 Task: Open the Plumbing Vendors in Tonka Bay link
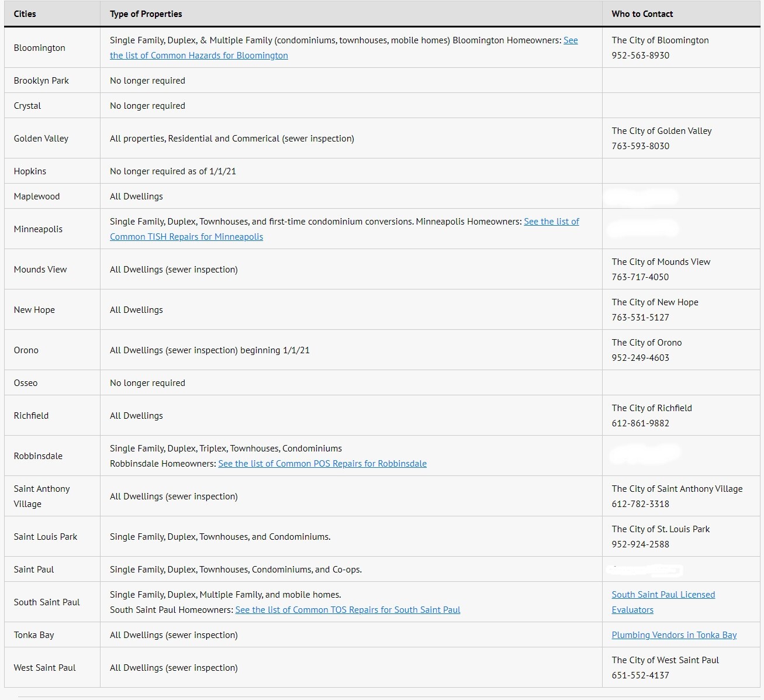(674, 635)
